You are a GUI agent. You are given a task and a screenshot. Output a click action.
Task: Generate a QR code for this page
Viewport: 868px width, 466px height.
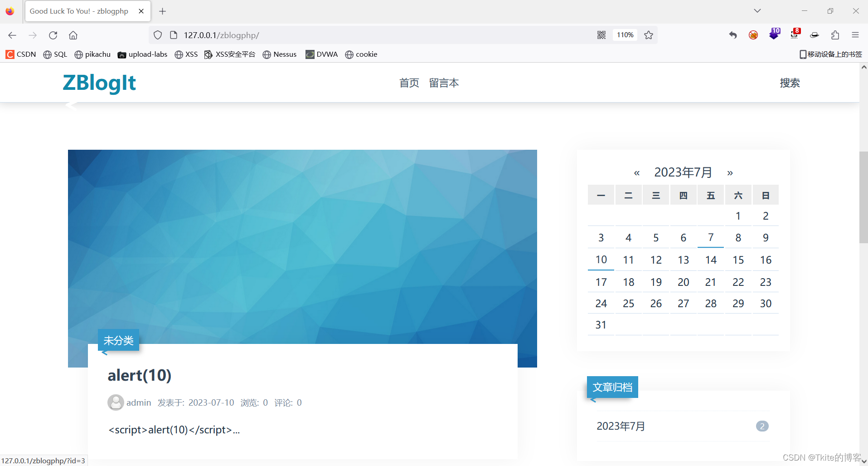coord(601,35)
